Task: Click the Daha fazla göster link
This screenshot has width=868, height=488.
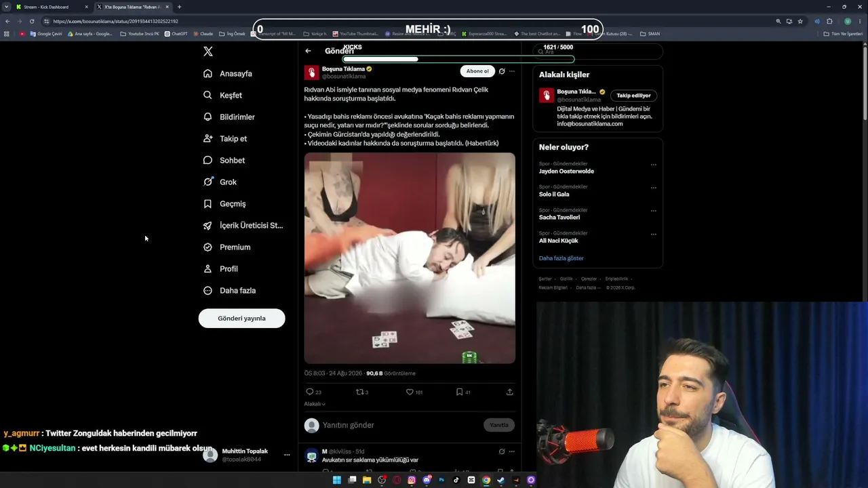Action: pyautogui.click(x=561, y=258)
